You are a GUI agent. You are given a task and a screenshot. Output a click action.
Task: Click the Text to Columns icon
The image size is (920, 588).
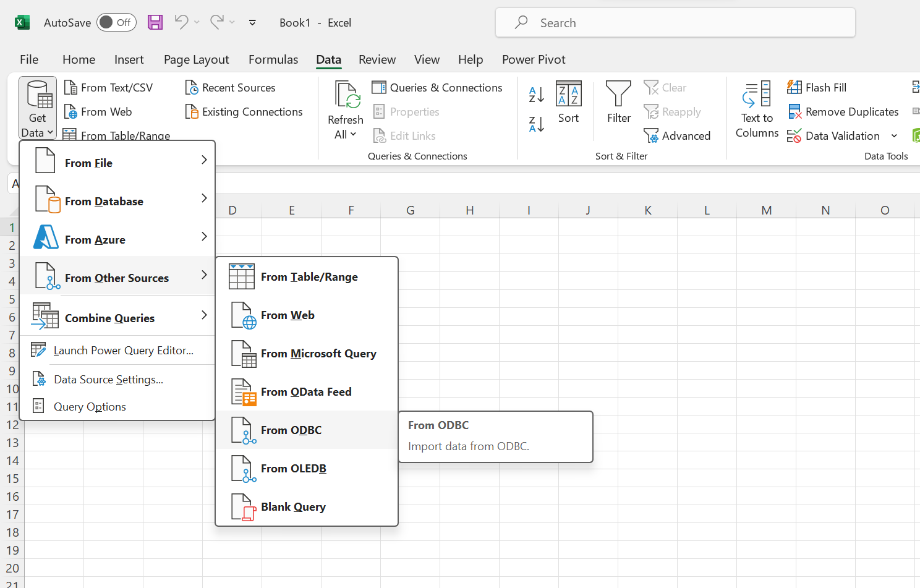(757, 109)
